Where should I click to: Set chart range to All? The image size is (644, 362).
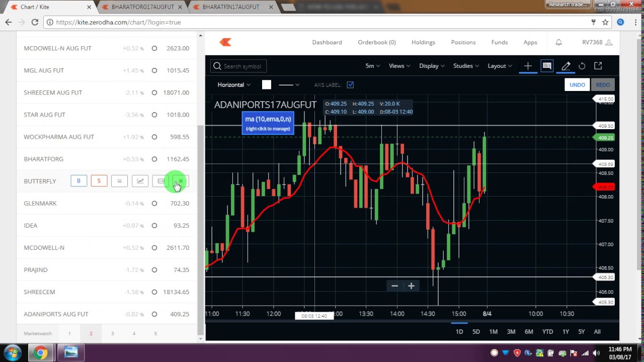click(x=597, y=331)
